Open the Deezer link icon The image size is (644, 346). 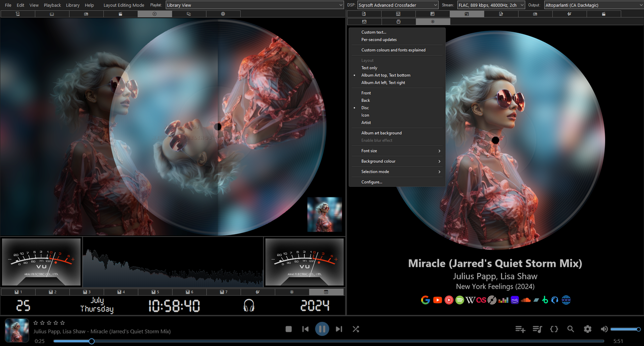504,300
